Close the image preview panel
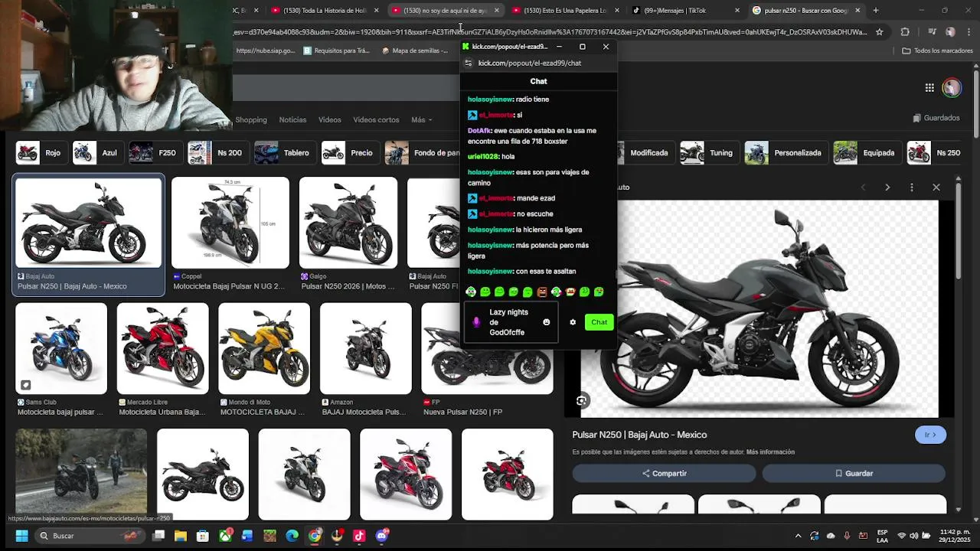 [936, 187]
